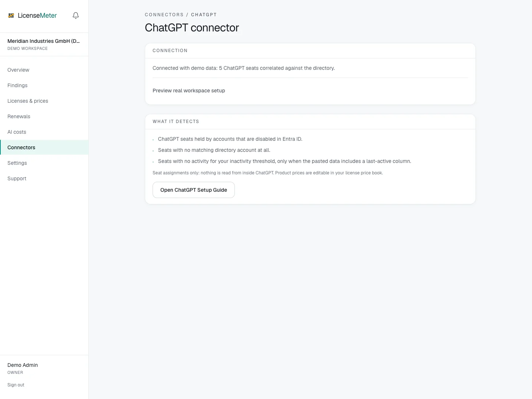532x399 pixels.
Task: Click 'Connected with demo data' status text
Action: [x=244, y=68]
